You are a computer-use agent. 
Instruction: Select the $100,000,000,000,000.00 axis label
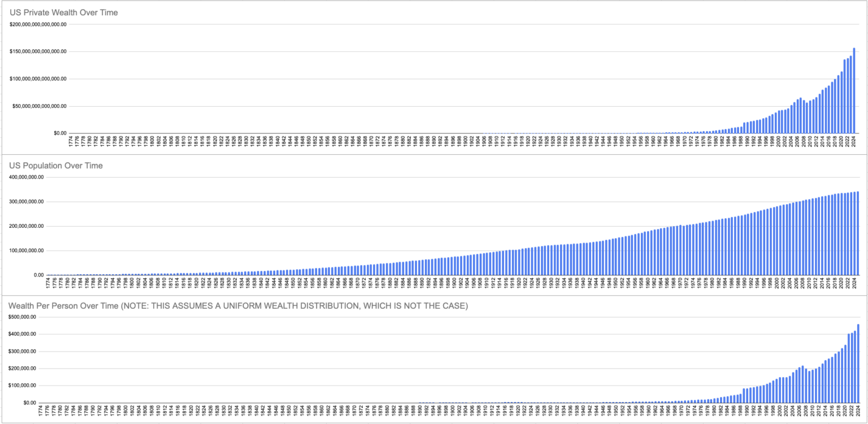(x=38, y=79)
